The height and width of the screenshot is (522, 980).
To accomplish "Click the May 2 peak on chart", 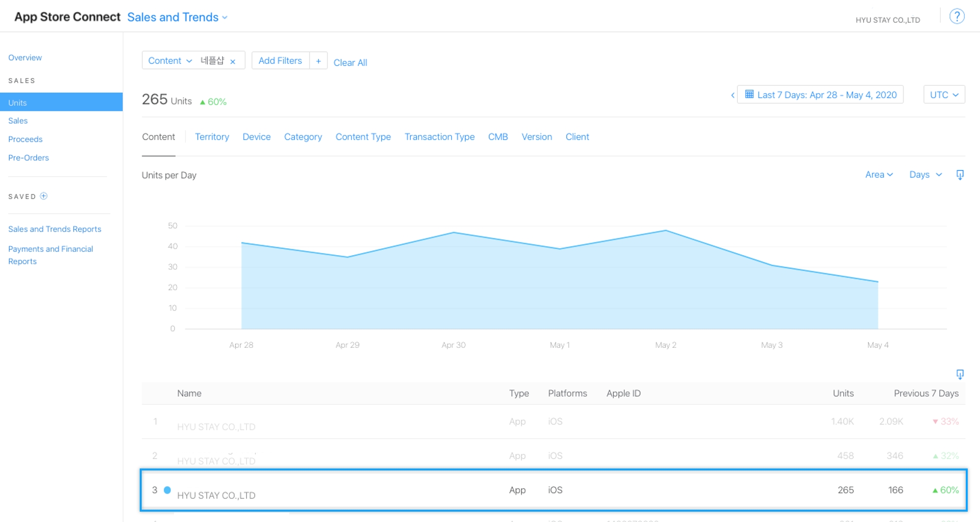I will [x=665, y=231].
